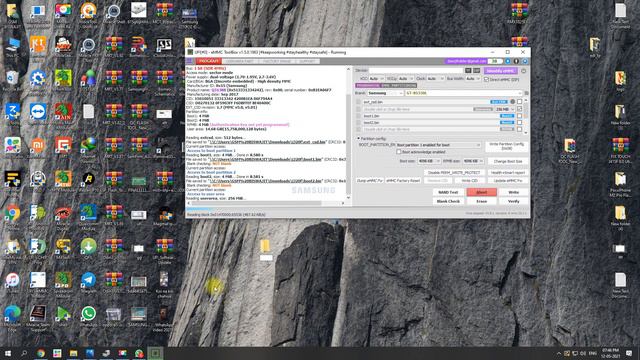Open Telegram desktop shortcut
The image size is (640, 360).
(88, 280)
